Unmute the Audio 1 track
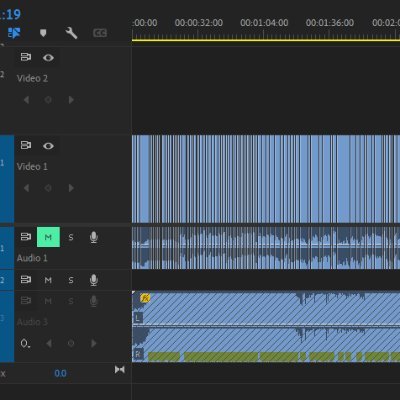This screenshot has width=400, height=400. (x=48, y=237)
